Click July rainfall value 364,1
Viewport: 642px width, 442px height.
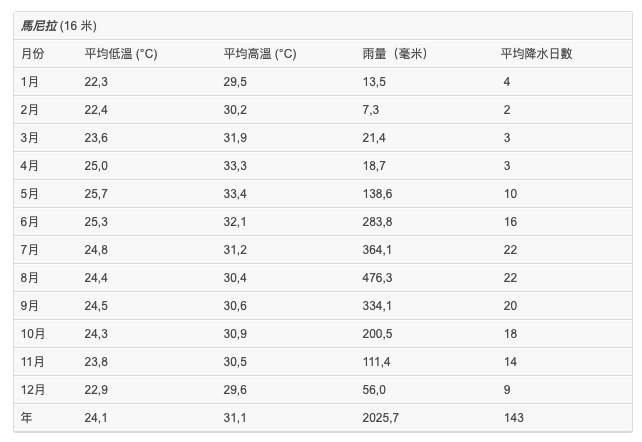pyautogui.click(x=378, y=249)
